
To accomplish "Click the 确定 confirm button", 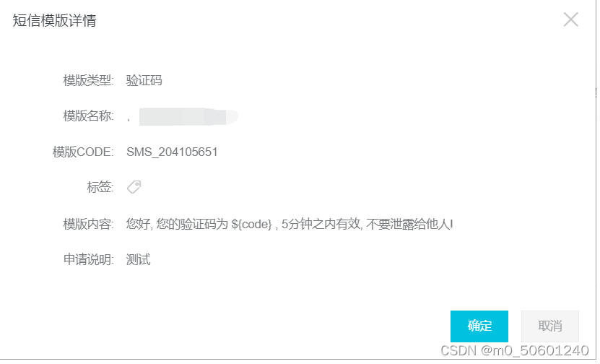I will point(479,326).
